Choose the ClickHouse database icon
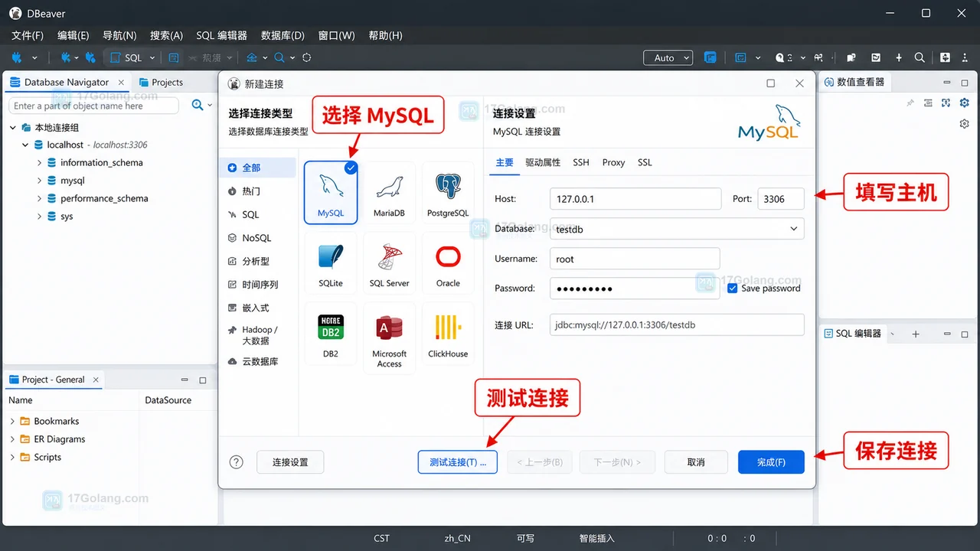 [448, 335]
